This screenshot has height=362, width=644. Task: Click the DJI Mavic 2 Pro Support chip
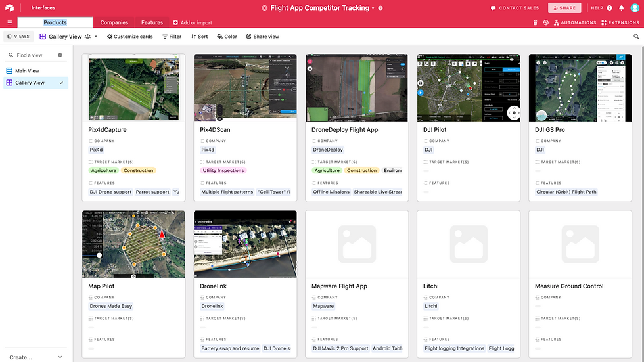point(340,348)
